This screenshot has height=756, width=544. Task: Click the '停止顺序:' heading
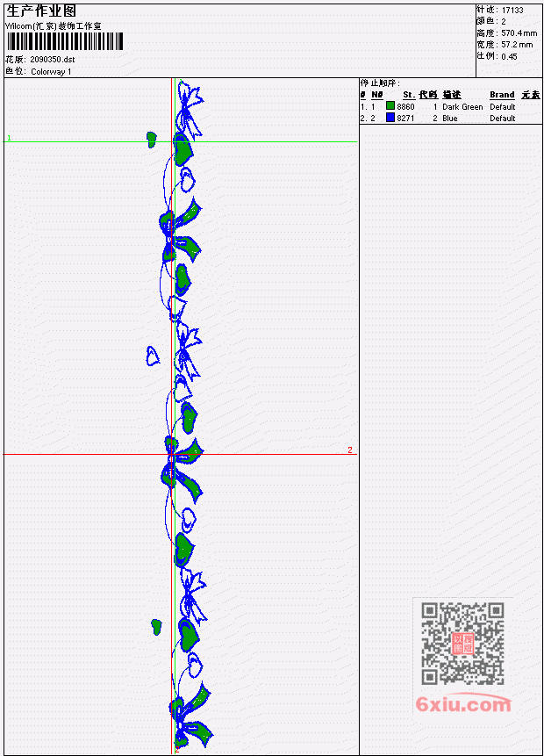pos(380,83)
